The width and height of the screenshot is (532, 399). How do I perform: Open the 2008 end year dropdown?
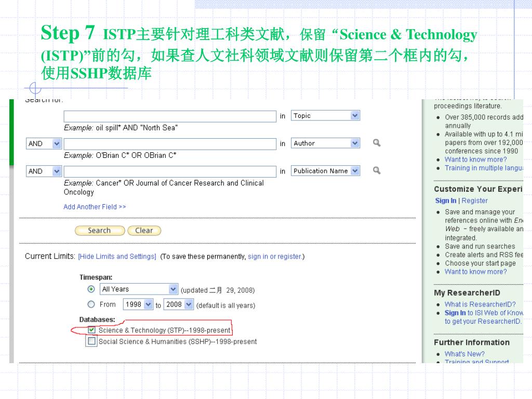pos(179,304)
